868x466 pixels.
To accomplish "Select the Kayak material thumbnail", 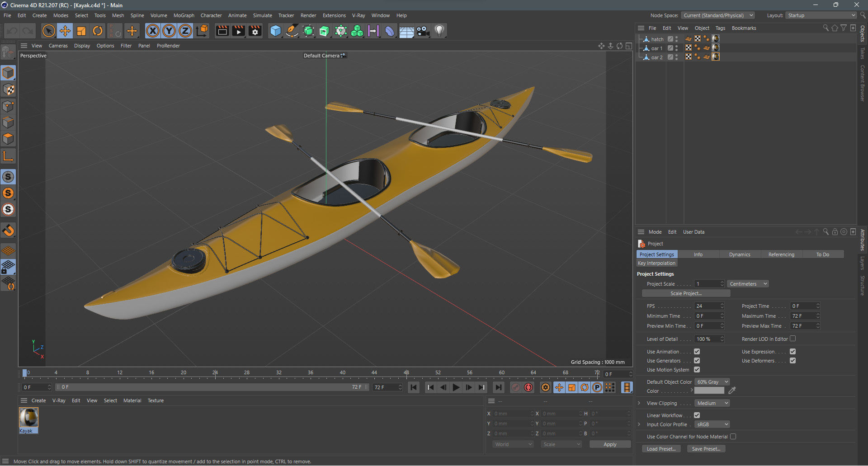I will tap(28, 418).
